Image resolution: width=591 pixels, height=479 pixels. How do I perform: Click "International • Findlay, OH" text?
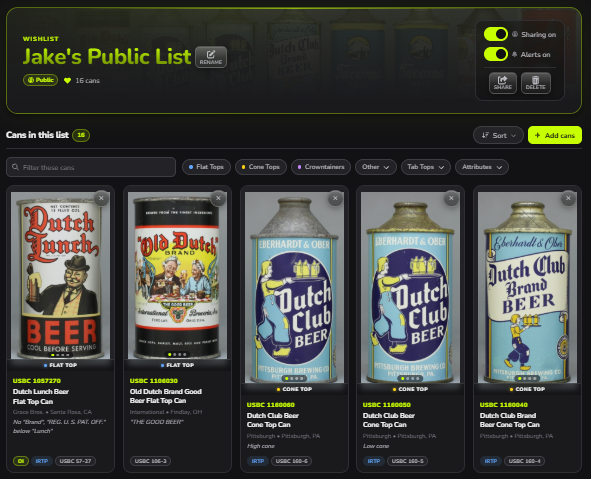[x=166, y=412]
